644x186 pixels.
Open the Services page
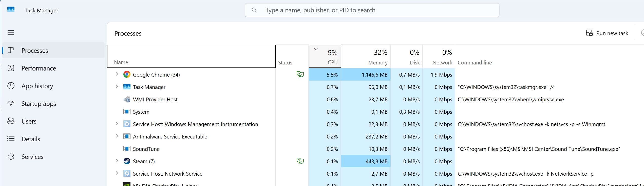53,156
